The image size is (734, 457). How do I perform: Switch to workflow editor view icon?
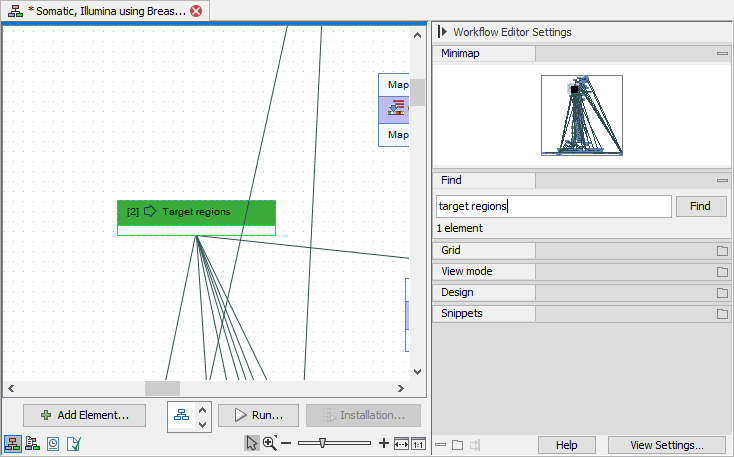coord(12,443)
